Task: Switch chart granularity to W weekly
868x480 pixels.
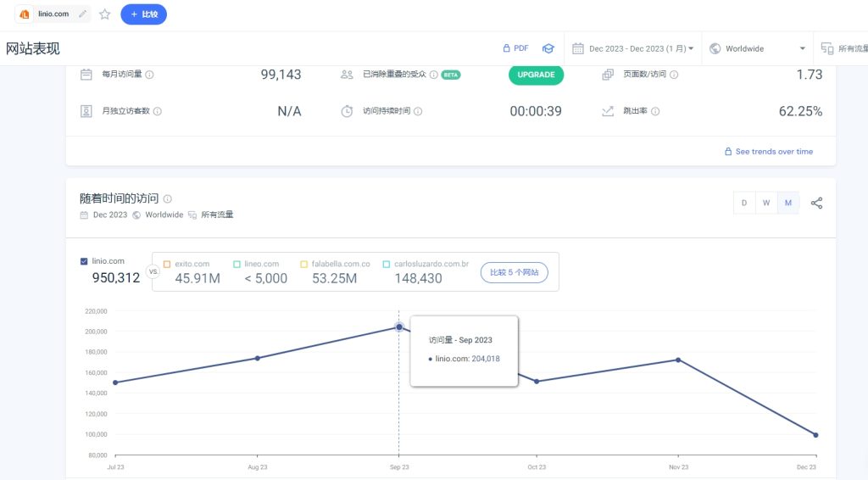Action: 766,204
